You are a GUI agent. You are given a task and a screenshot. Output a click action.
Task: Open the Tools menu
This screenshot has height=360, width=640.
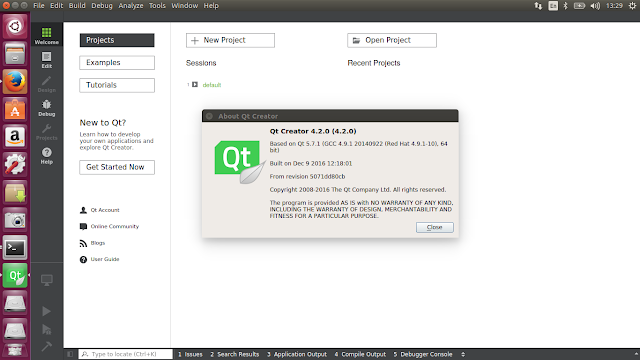[x=157, y=6]
